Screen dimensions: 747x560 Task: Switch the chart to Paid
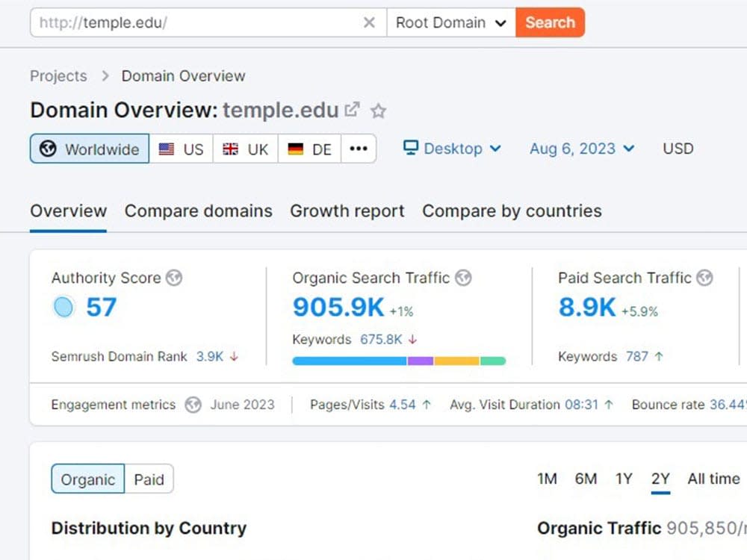click(149, 479)
